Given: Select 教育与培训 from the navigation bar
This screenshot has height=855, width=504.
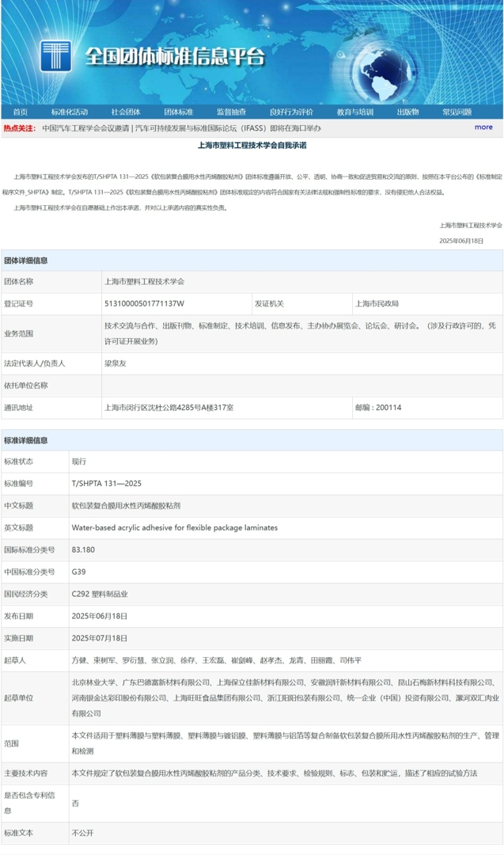Looking at the screenshot, I should [x=354, y=112].
